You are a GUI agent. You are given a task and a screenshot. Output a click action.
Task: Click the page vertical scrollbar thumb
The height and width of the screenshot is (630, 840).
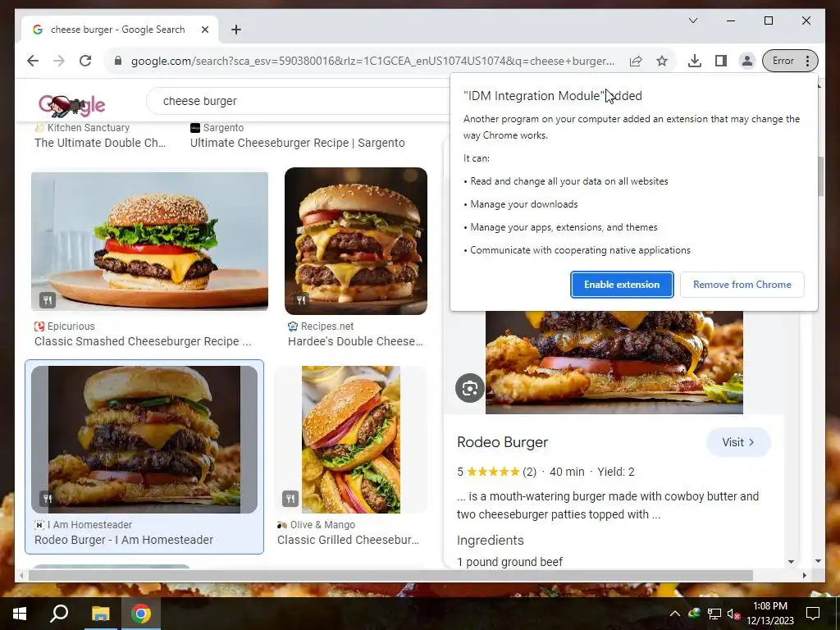coord(820,176)
